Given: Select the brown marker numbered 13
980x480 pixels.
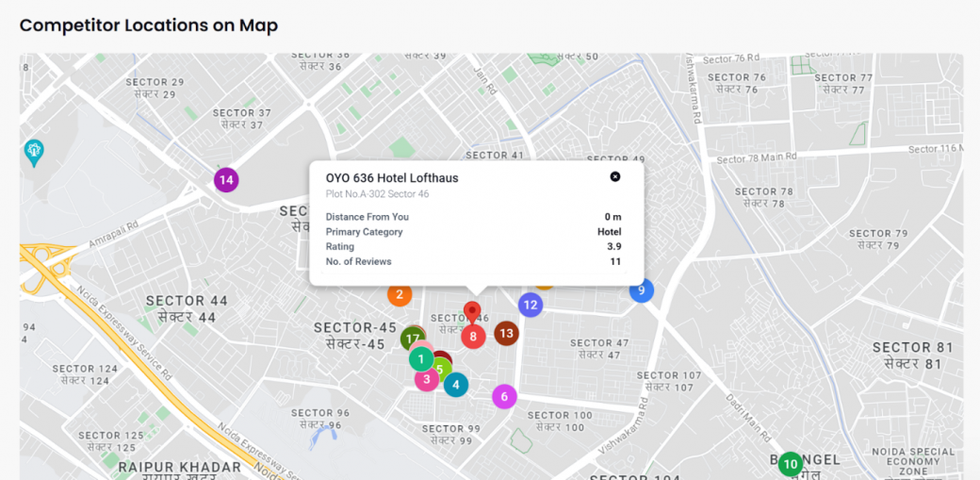Looking at the screenshot, I should (x=507, y=334).
